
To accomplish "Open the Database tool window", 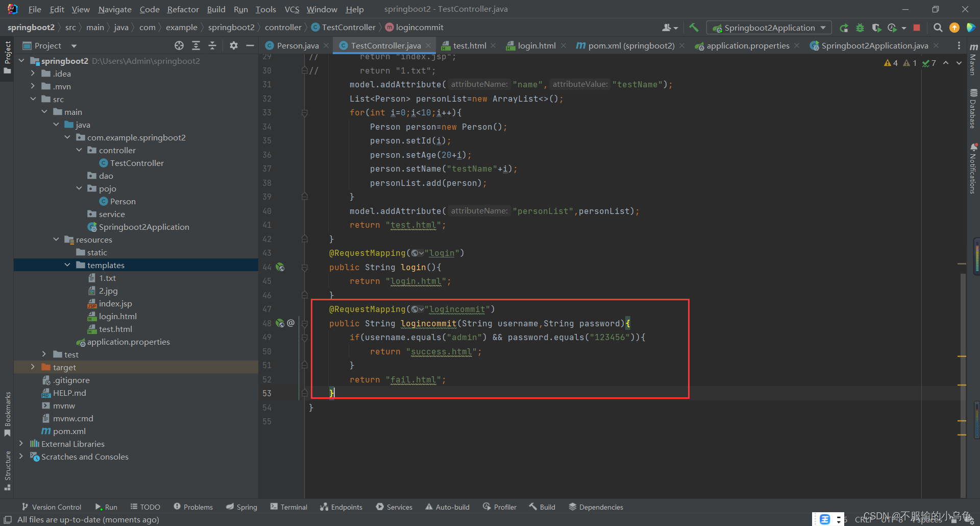I will point(973,108).
